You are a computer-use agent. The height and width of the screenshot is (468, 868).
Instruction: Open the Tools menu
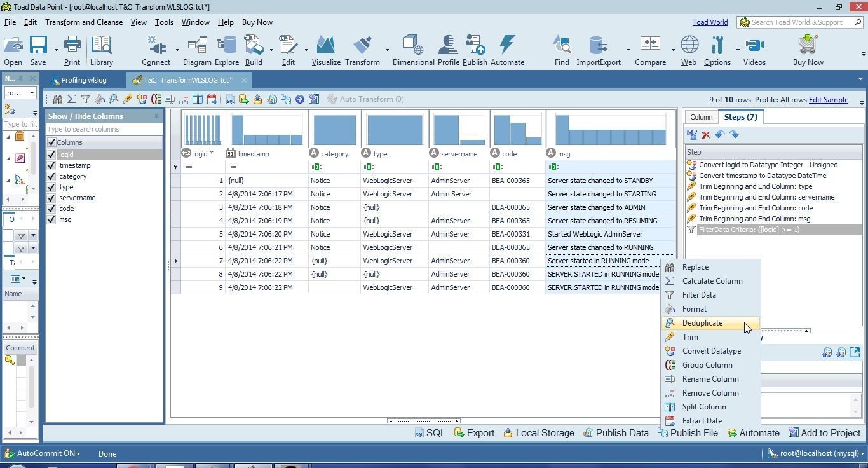164,22
